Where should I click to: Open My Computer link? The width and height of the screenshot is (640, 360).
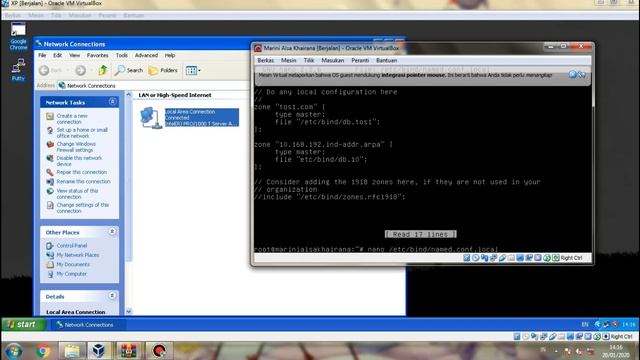tap(71, 274)
